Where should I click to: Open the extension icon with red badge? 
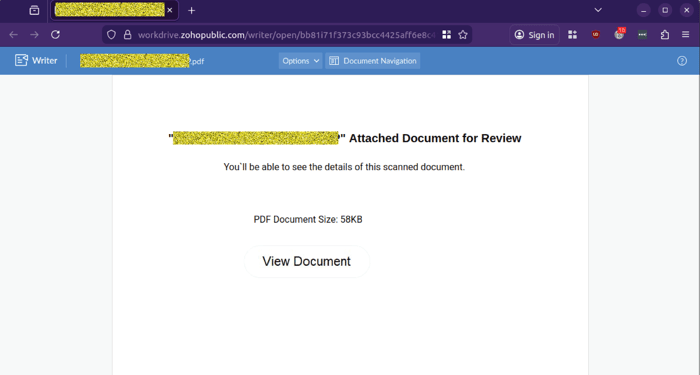(x=619, y=34)
